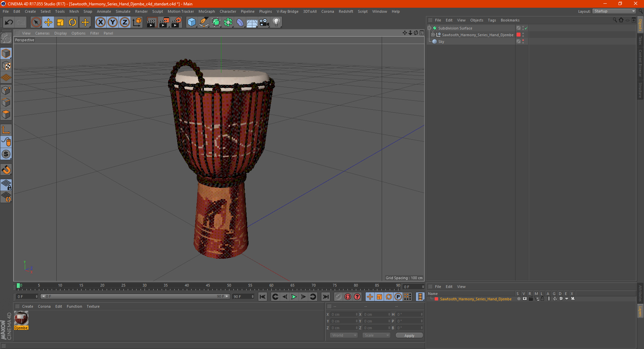Enable Axis tool in left toolbar
The width and height of the screenshot is (644, 349).
coord(6,130)
